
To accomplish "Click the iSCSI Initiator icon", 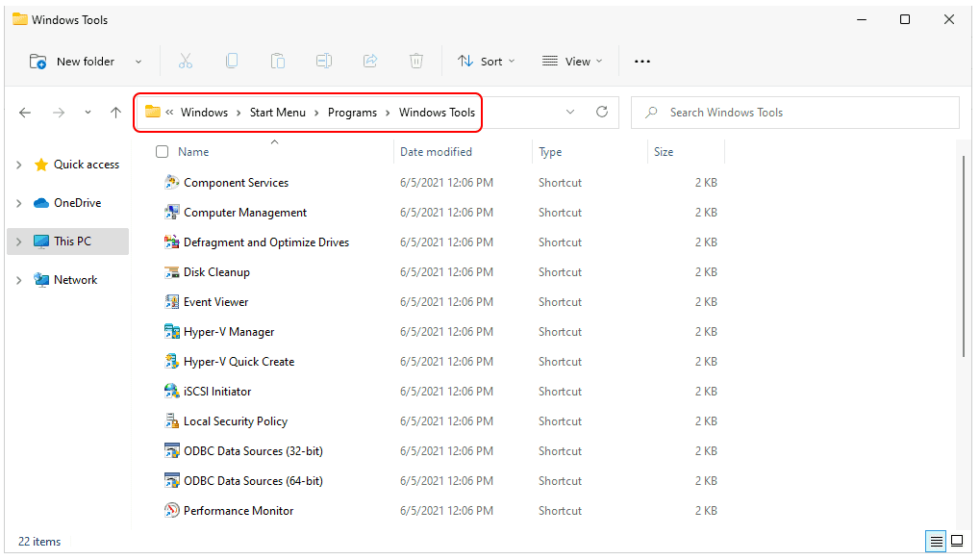I will 171,392.
